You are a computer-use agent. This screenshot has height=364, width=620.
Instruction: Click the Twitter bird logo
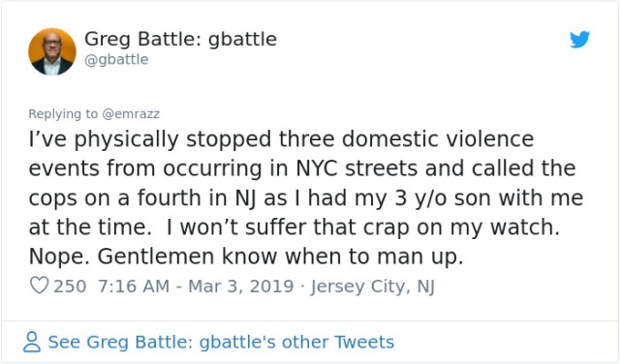pyautogui.click(x=579, y=39)
